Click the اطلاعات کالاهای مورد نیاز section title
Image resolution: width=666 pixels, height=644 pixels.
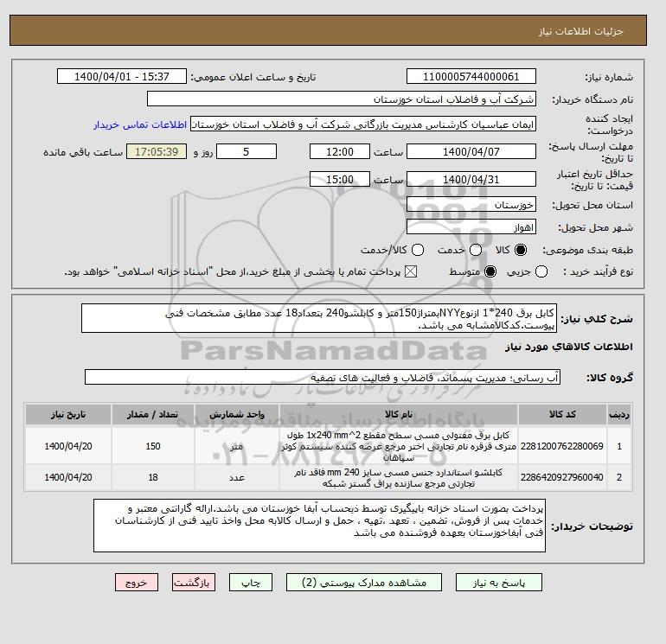(569, 347)
